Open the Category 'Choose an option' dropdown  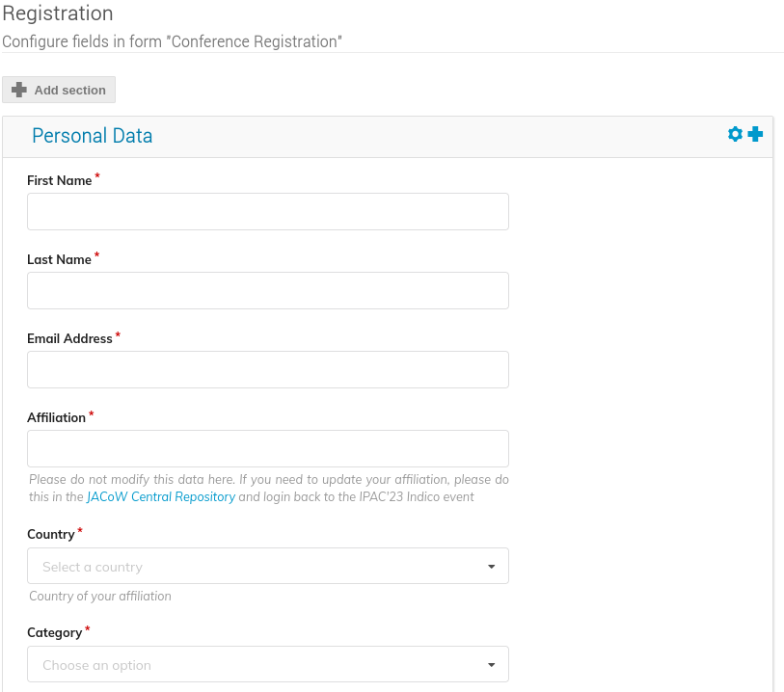(267, 665)
